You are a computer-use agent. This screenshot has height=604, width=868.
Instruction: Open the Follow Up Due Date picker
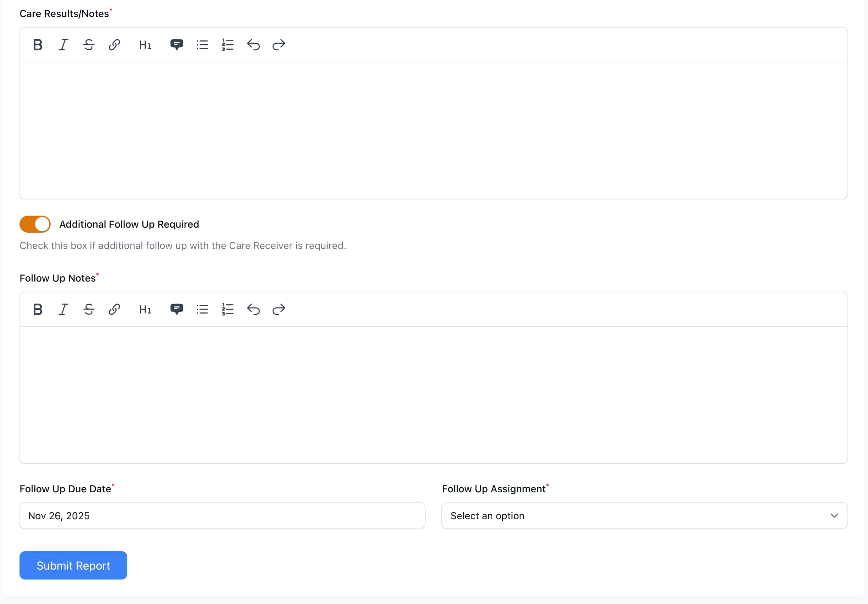222,515
